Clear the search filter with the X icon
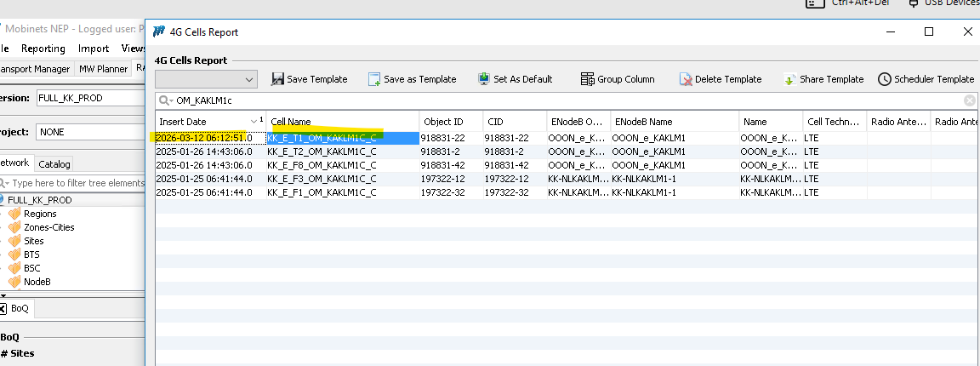This screenshot has width=980, height=366. pos(969,100)
